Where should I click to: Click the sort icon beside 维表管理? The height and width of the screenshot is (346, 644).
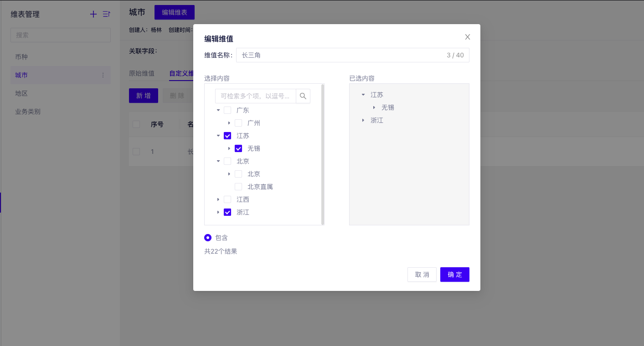(x=106, y=14)
